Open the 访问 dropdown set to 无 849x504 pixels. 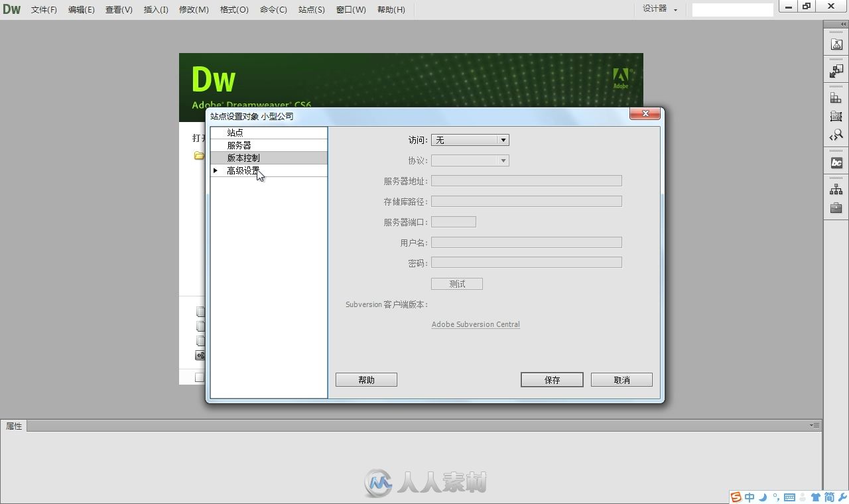click(x=470, y=140)
